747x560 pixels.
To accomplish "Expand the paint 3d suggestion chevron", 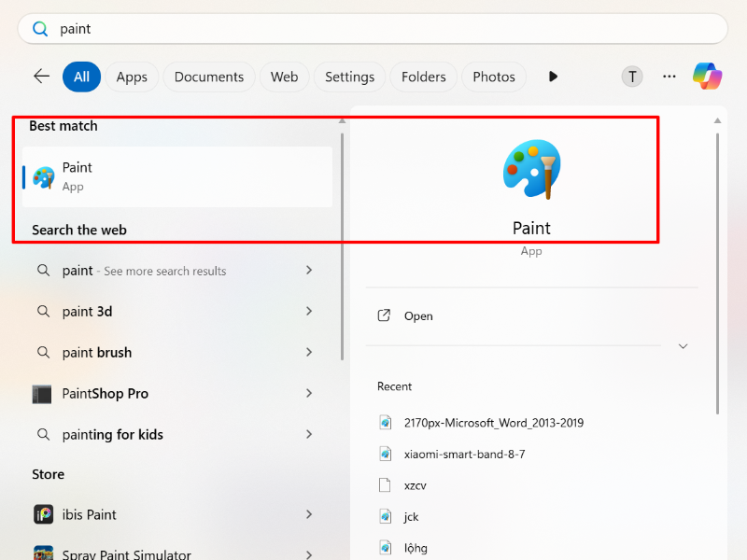I will point(308,311).
